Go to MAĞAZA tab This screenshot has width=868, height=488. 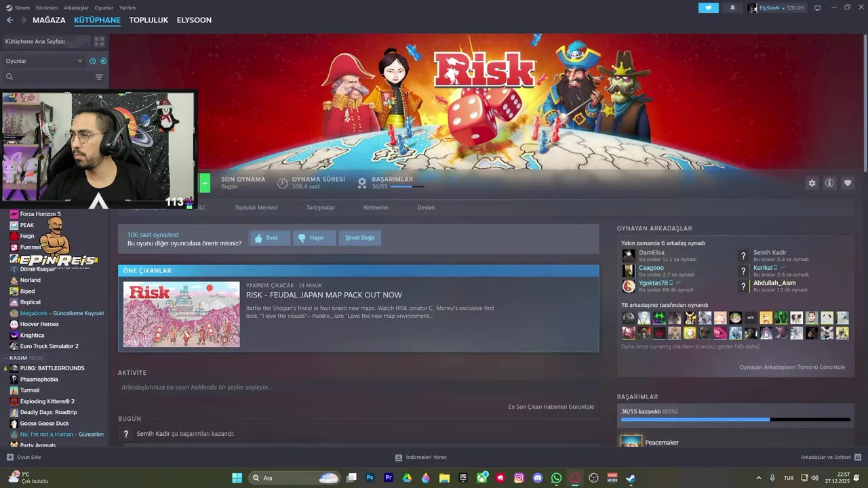(x=49, y=20)
